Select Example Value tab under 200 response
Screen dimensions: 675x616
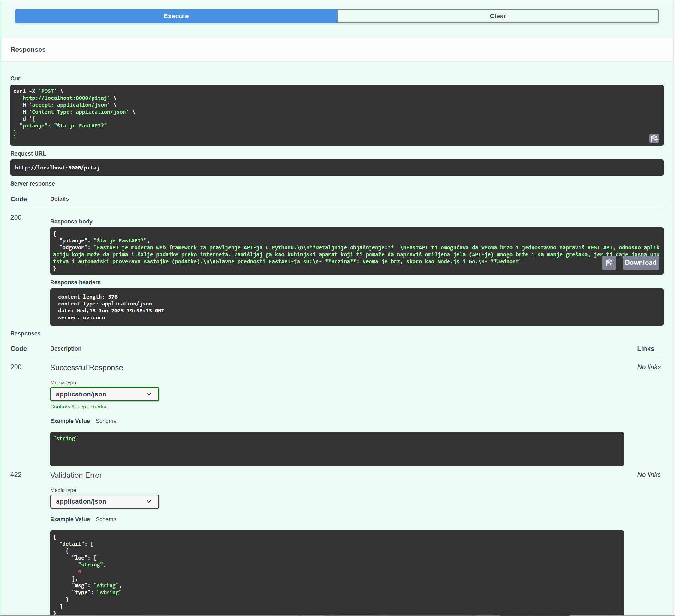[x=69, y=421]
